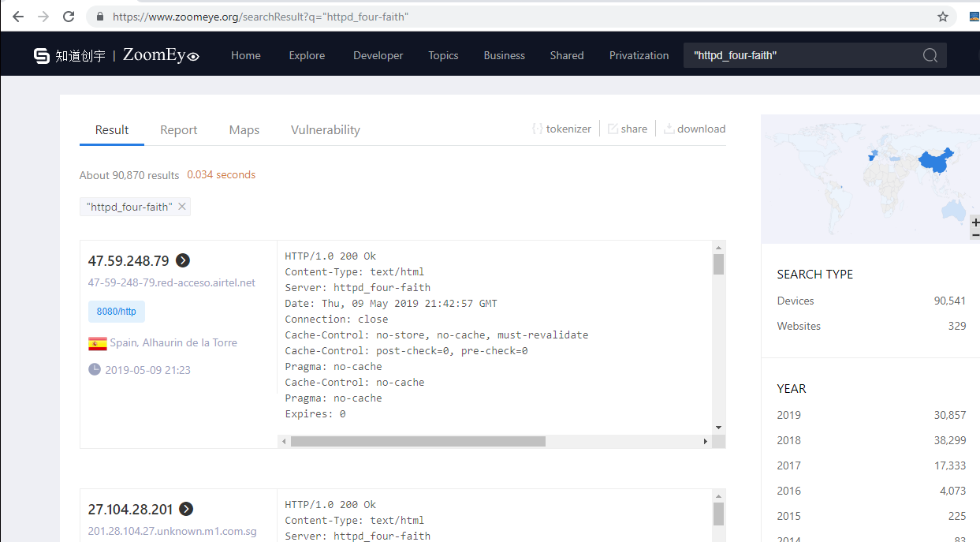Click China on the world map
The width and height of the screenshot is (980, 542).
[x=934, y=162]
